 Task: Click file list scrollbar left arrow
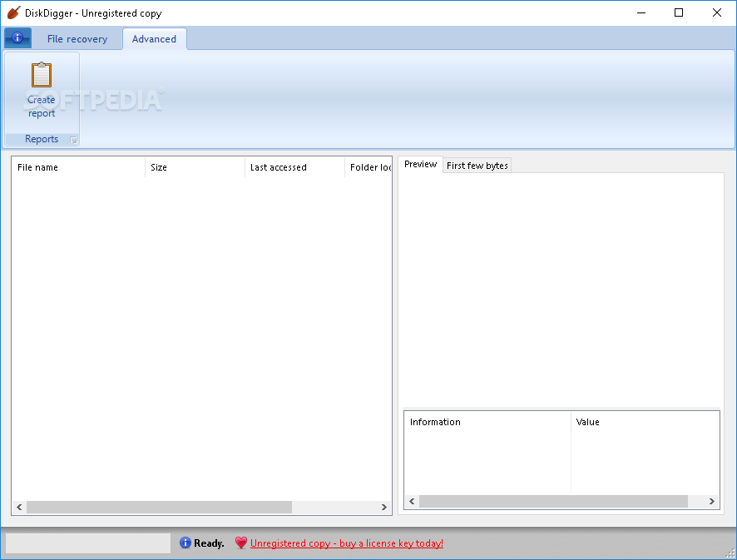coord(19,507)
